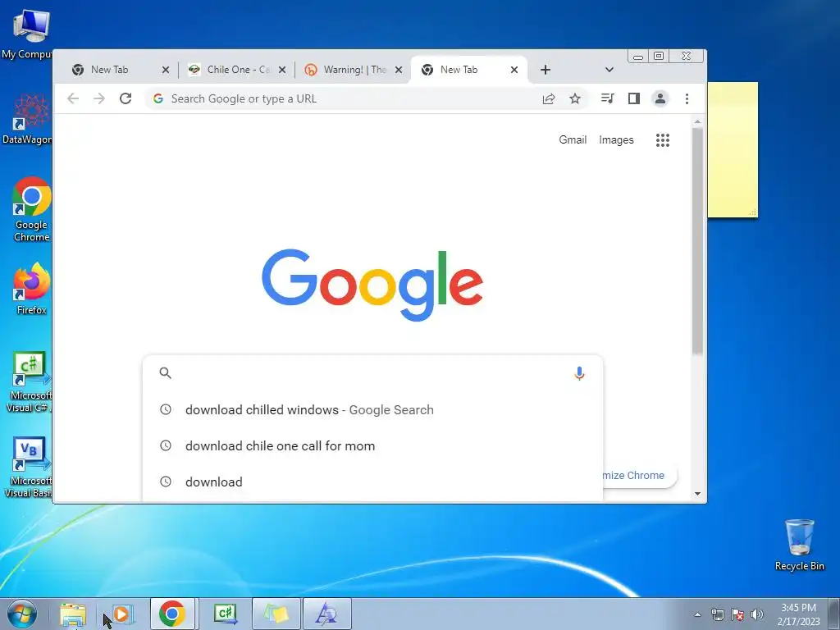Open a new tab with plus button
This screenshot has width=840, height=630.
click(x=546, y=70)
